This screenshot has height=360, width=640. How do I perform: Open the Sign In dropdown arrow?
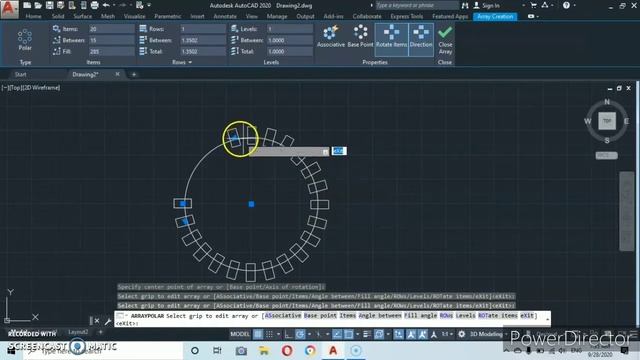click(523, 5)
